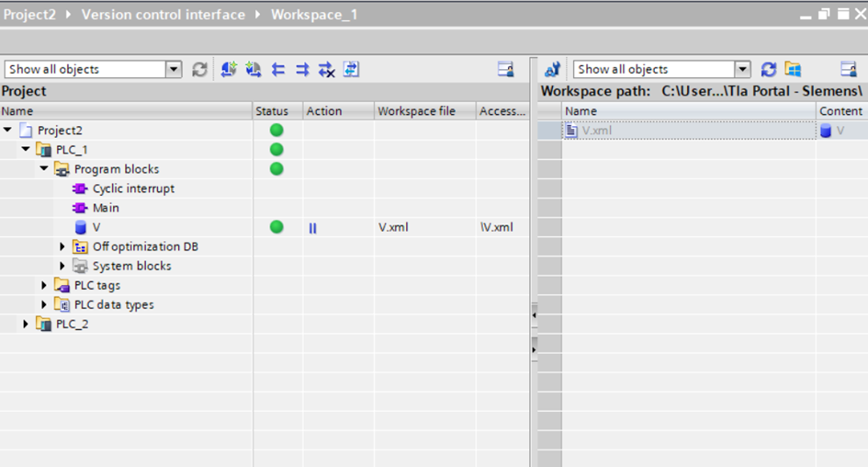
Task: Open the Project 'Show all objects' filter dropdown
Action: [174, 70]
